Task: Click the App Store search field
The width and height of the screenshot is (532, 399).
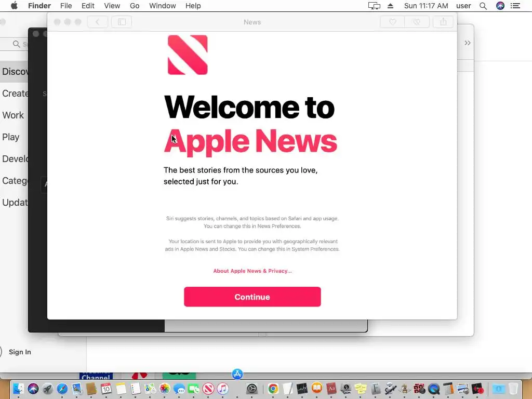Action: 14,44
